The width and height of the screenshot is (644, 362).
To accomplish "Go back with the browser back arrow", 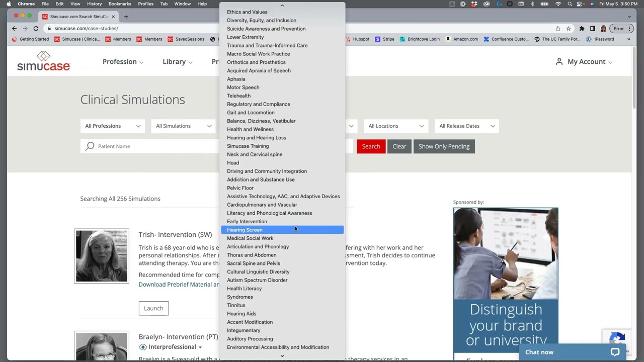I will click(15, 29).
